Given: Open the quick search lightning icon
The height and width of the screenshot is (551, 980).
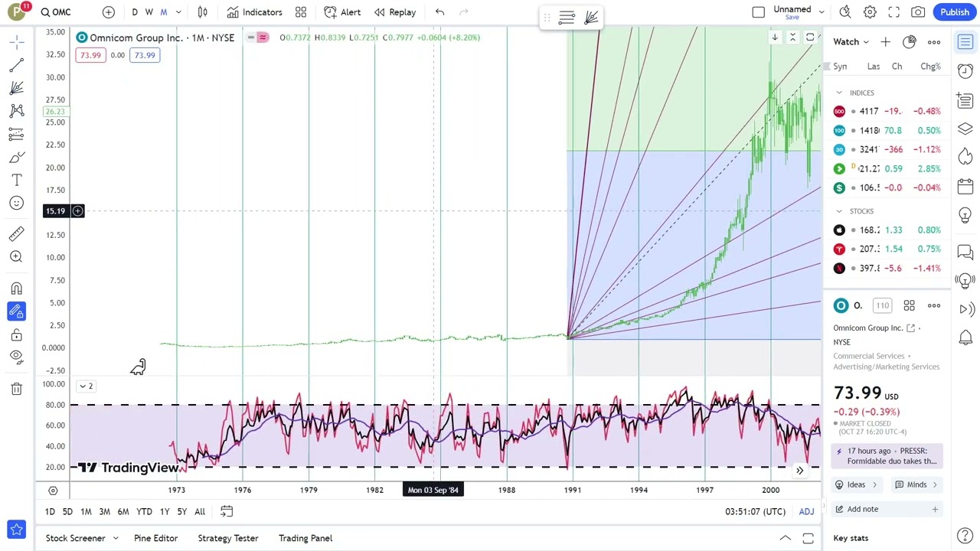Looking at the screenshot, I should (845, 12).
